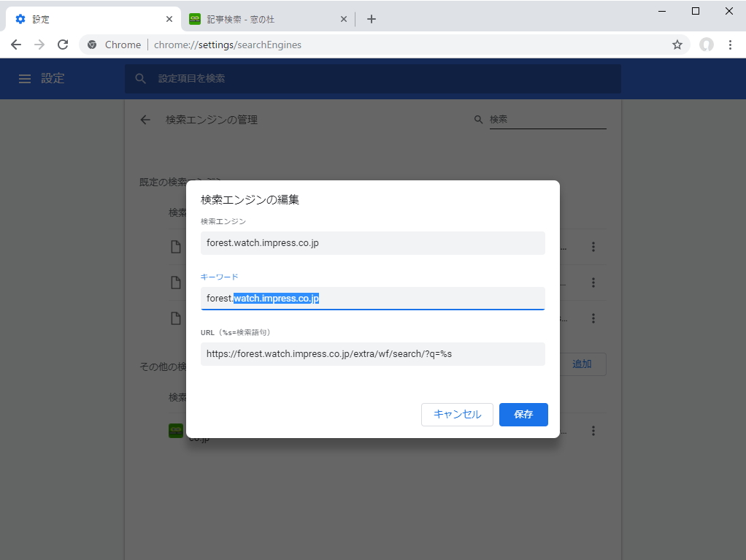Open the three-dot menu next to the 窓の杜 engine

593,431
